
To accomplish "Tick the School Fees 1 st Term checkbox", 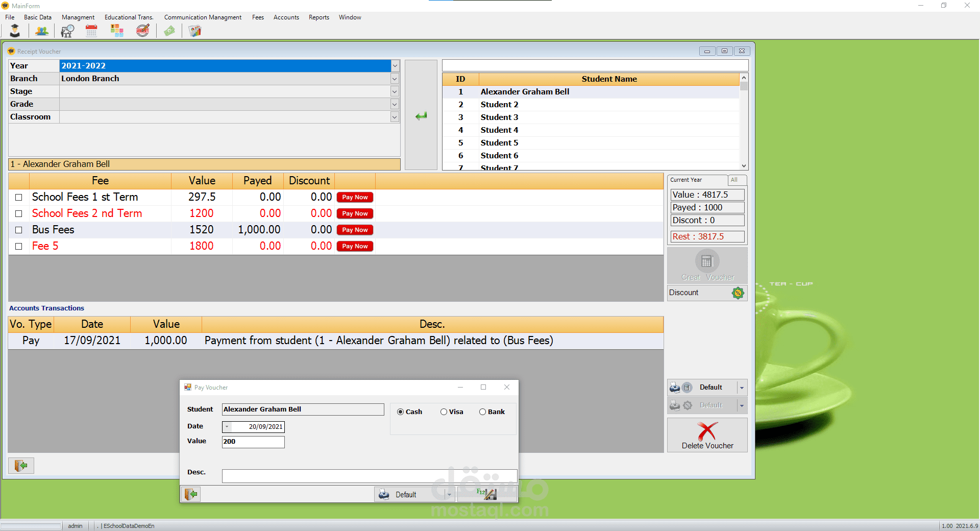I will (19, 197).
